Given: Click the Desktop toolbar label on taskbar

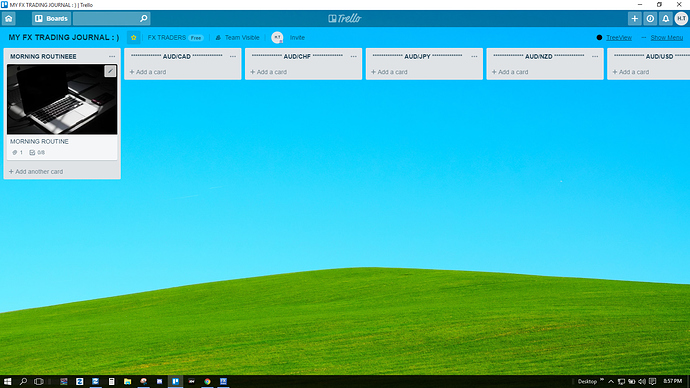Looking at the screenshot, I should 587,381.
